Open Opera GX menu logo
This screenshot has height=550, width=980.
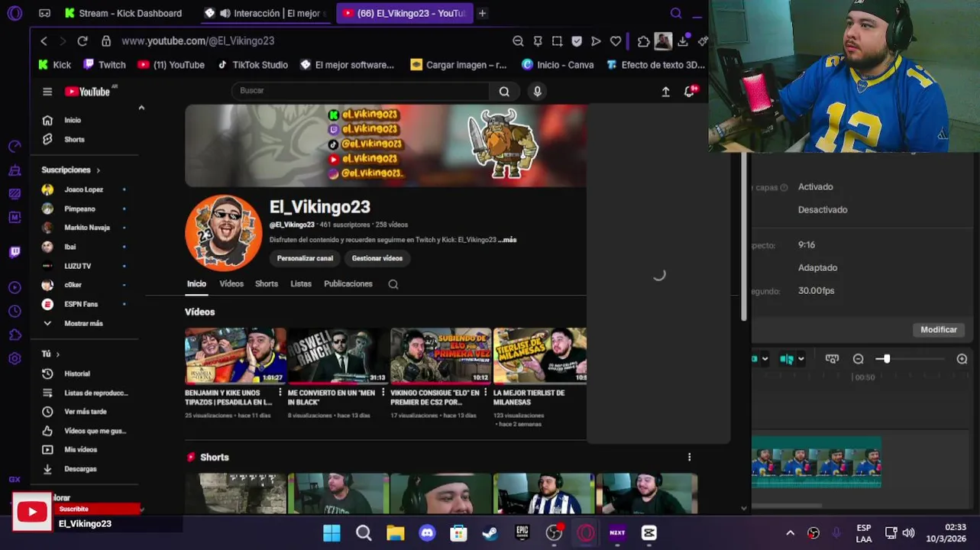pos(15,13)
